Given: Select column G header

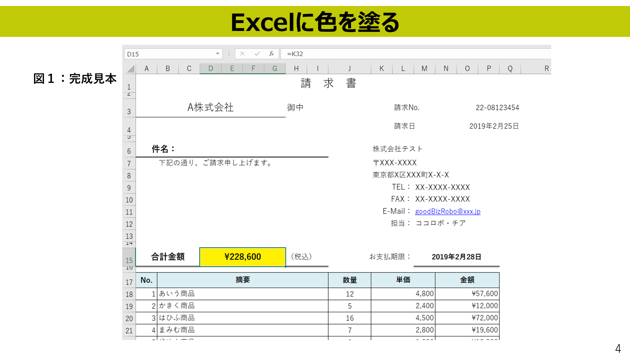Looking at the screenshot, I should pos(275,69).
